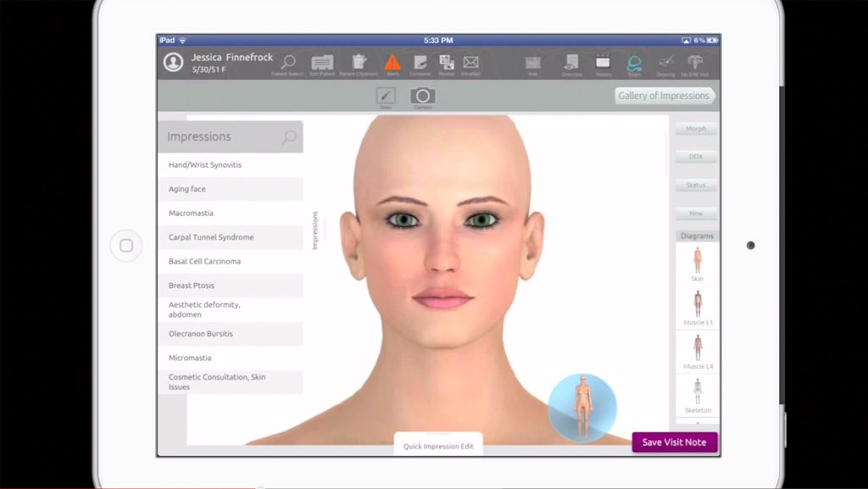This screenshot has width=868, height=489.
Task: Open the Patient Clipboard icon
Action: click(x=359, y=62)
